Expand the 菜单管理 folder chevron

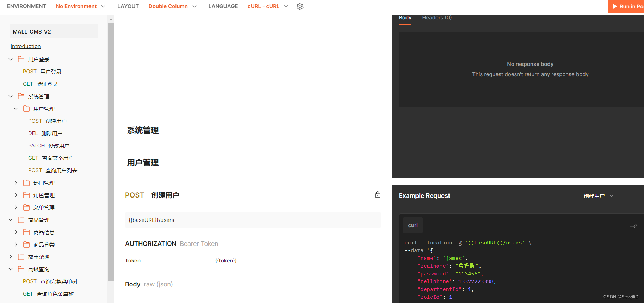coord(16,207)
